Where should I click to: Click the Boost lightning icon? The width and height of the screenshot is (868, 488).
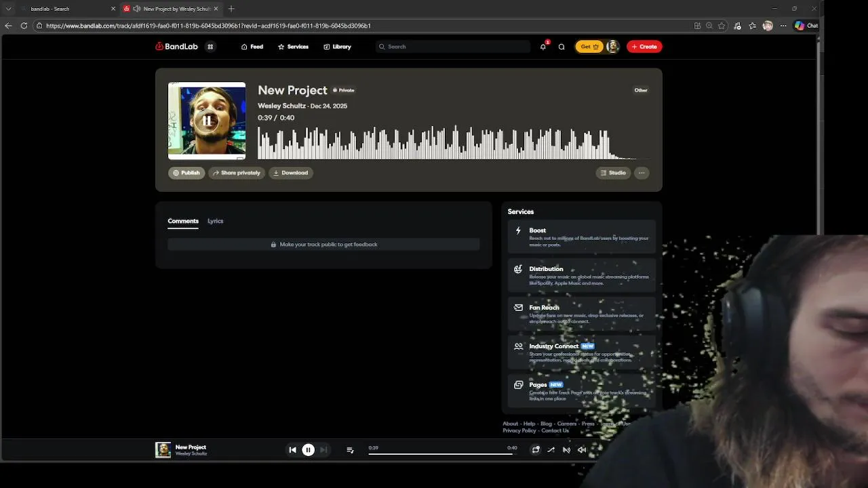[x=518, y=230]
